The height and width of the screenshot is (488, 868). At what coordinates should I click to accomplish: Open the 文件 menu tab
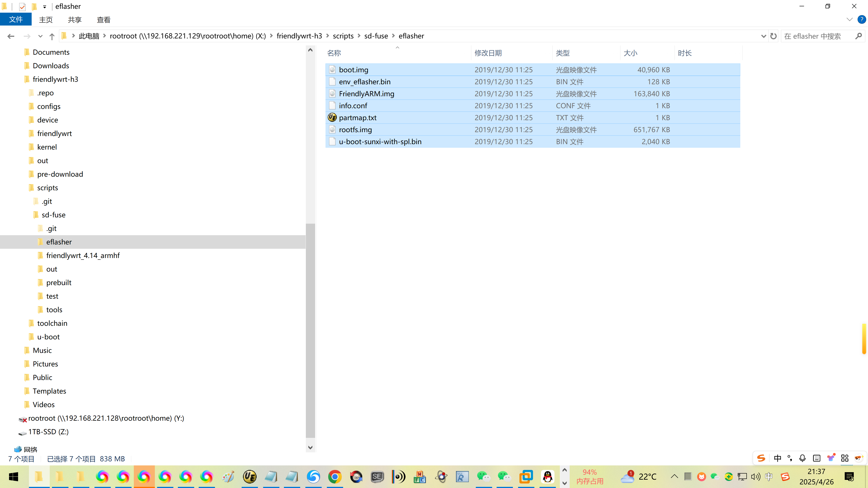[x=16, y=19]
